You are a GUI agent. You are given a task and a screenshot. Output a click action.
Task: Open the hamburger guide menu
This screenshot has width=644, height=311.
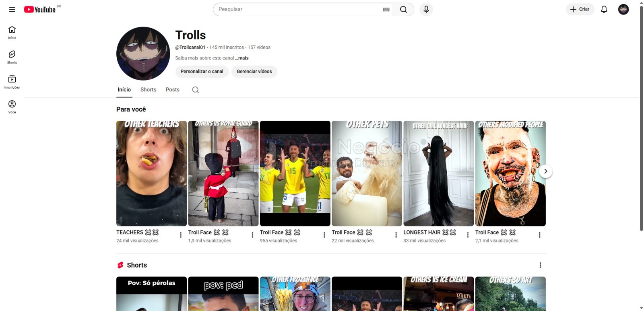pyautogui.click(x=12, y=9)
